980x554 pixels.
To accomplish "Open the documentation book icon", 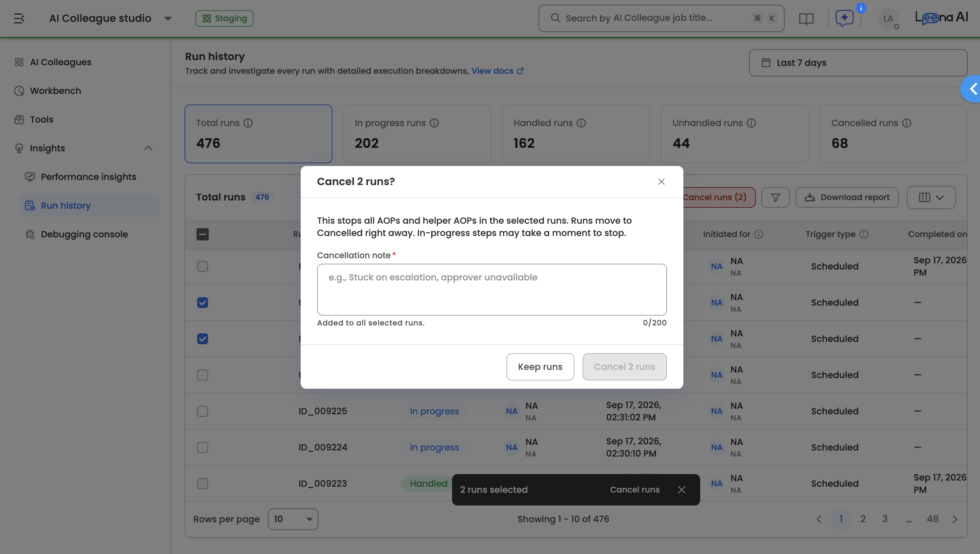I will [806, 18].
